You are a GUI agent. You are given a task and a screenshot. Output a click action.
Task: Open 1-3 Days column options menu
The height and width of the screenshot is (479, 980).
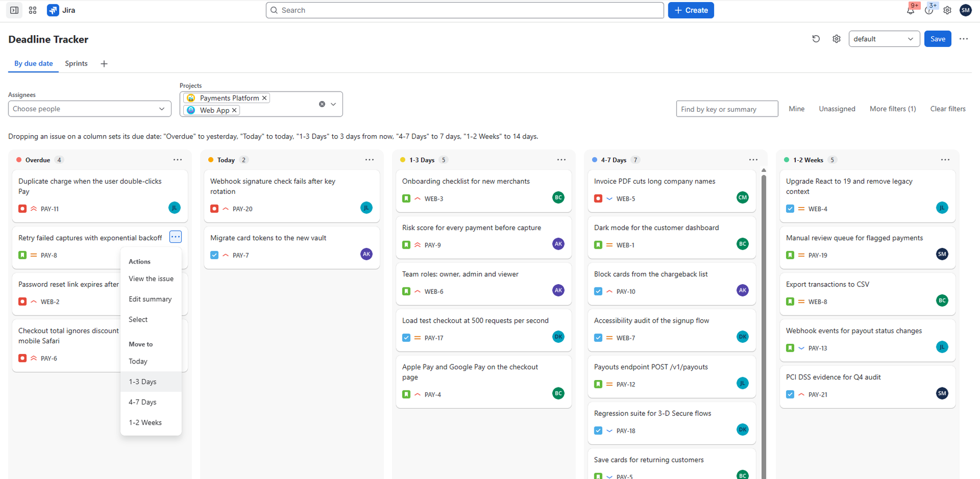coord(561,160)
